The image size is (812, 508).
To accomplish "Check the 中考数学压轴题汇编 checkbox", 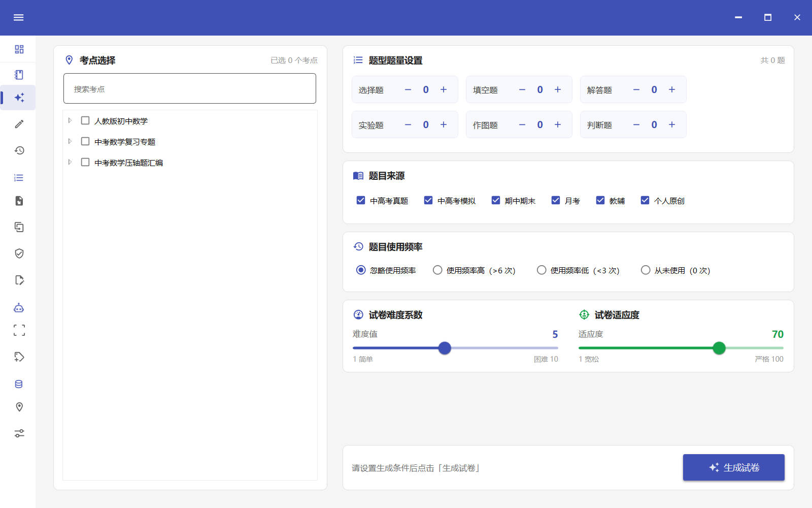I will point(85,162).
